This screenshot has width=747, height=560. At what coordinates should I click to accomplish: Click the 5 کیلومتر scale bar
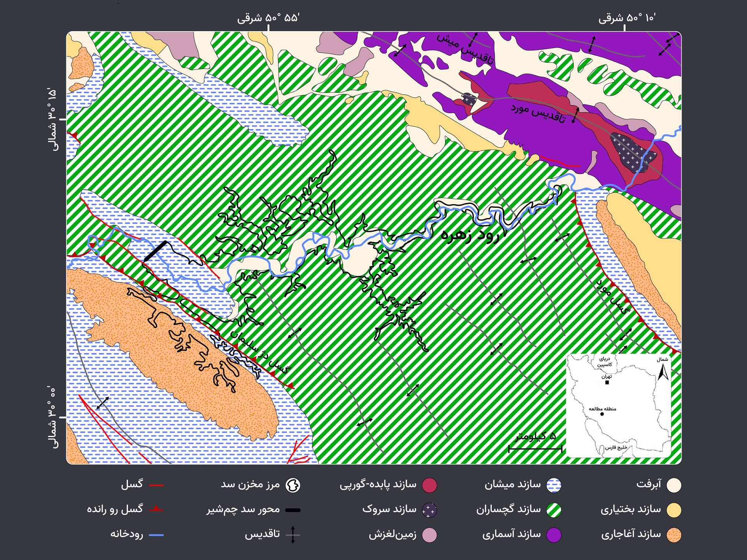(535, 449)
